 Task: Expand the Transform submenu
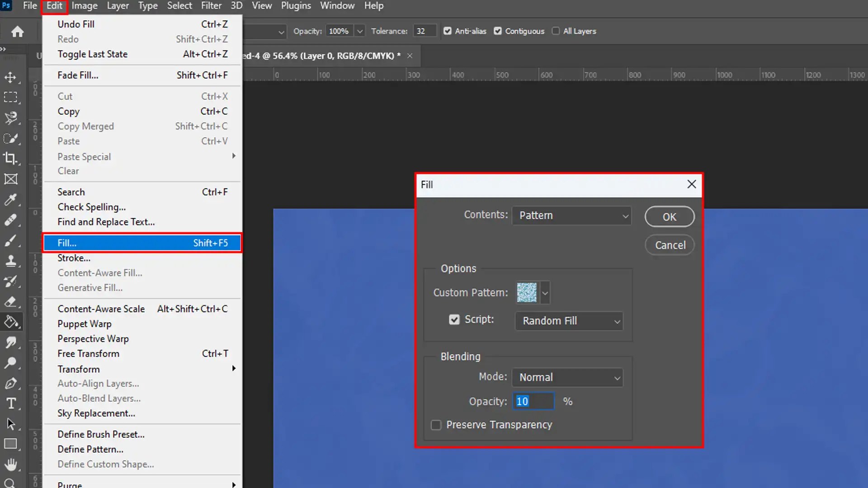(x=142, y=369)
